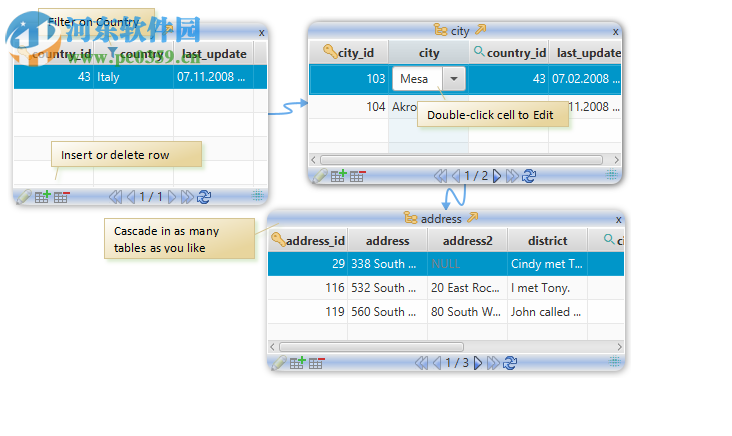Go to previous page in city panel
Viewport: 732px width, 436px height.
pyautogui.click(x=456, y=176)
